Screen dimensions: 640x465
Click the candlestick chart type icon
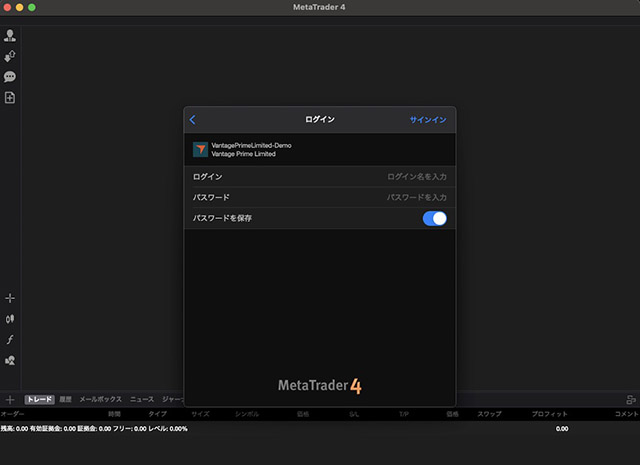coord(10,319)
